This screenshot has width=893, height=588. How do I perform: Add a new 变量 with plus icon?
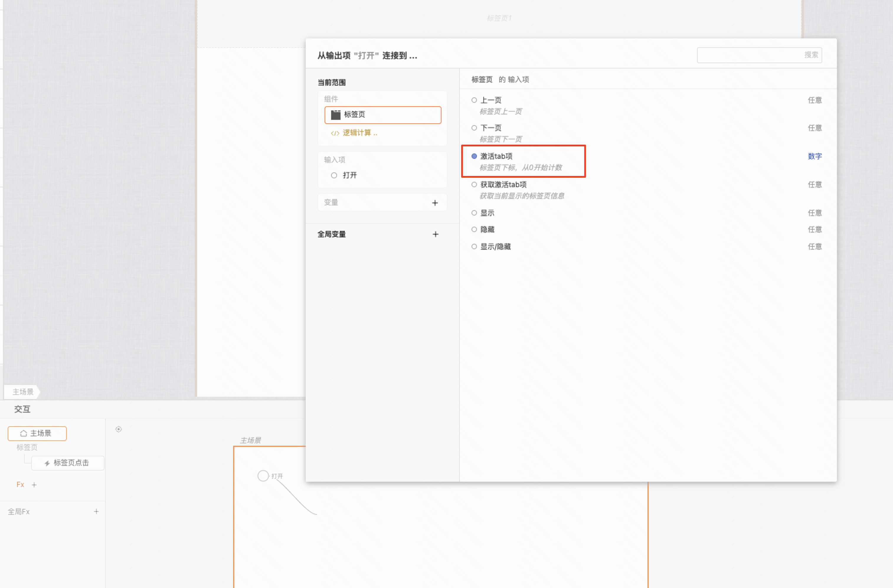[435, 202]
